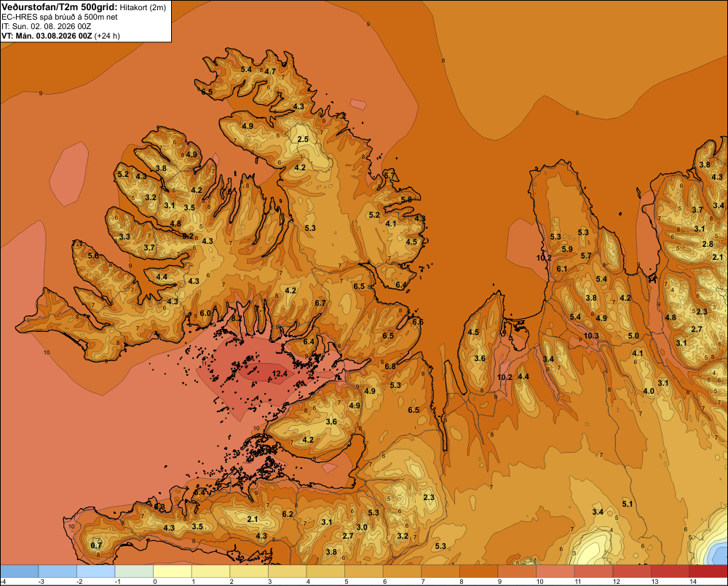Image resolution: width=728 pixels, height=586 pixels.
Task: Click the 5.0 temperature reading
Action: click(x=633, y=336)
